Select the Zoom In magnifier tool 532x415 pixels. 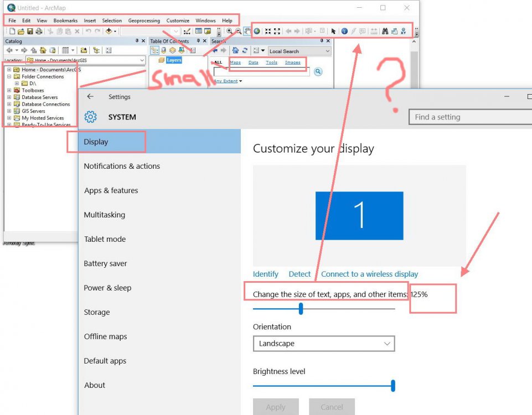[x=229, y=31]
